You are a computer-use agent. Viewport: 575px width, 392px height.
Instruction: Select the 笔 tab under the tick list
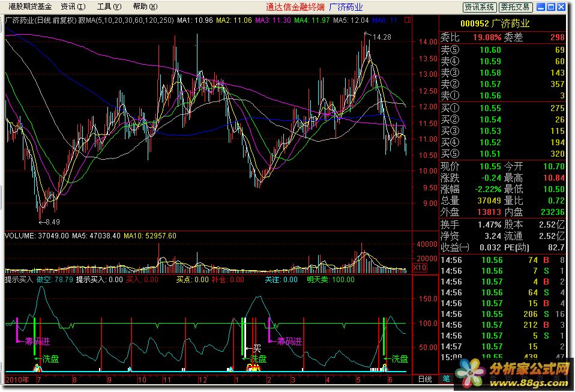[x=447, y=378]
